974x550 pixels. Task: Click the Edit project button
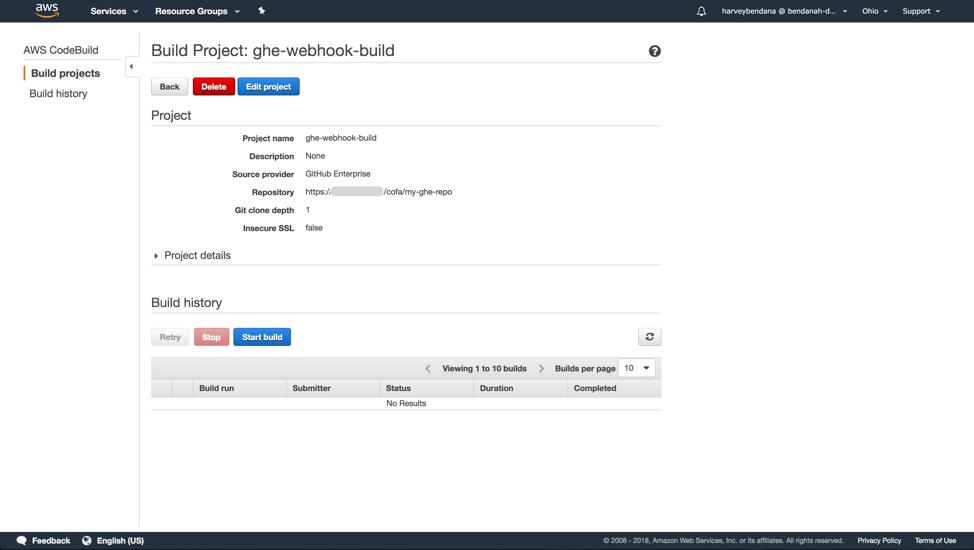(268, 86)
